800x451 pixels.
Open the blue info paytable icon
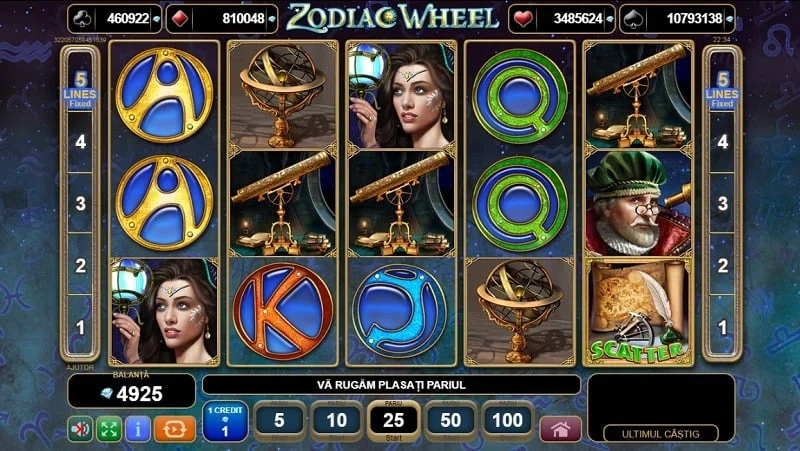pyautogui.click(x=137, y=429)
